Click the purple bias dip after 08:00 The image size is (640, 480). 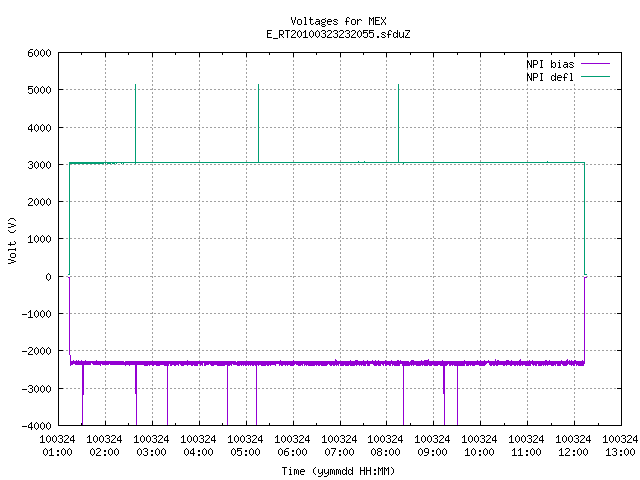(403, 394)
